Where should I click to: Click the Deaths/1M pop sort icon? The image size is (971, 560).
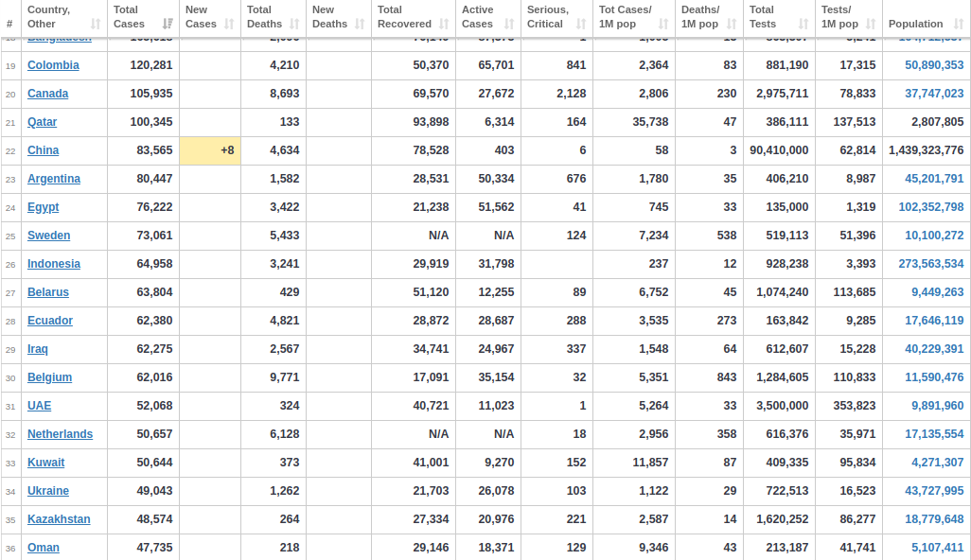732,25
